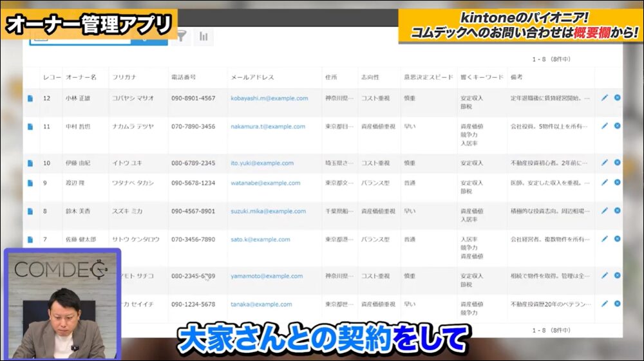This screenshot has height=361, width=644.
Task: Click the ito.yuki@example.com email link
Action: (262, 163)
